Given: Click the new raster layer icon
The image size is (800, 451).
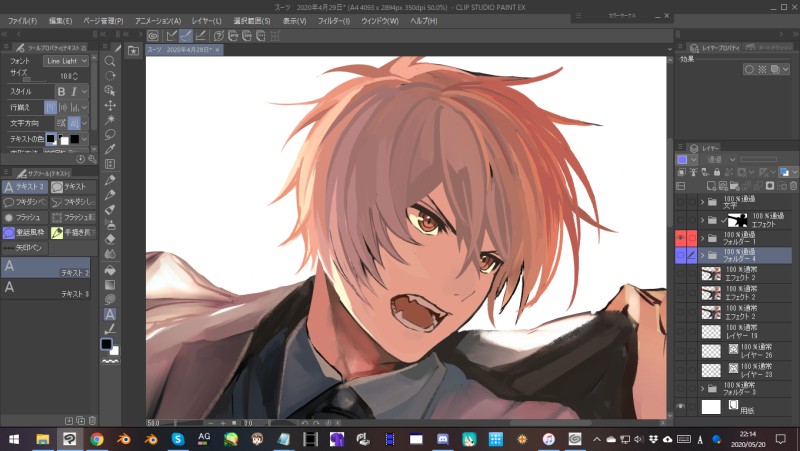Looking at the screenshot, I should tap(711, 186).
